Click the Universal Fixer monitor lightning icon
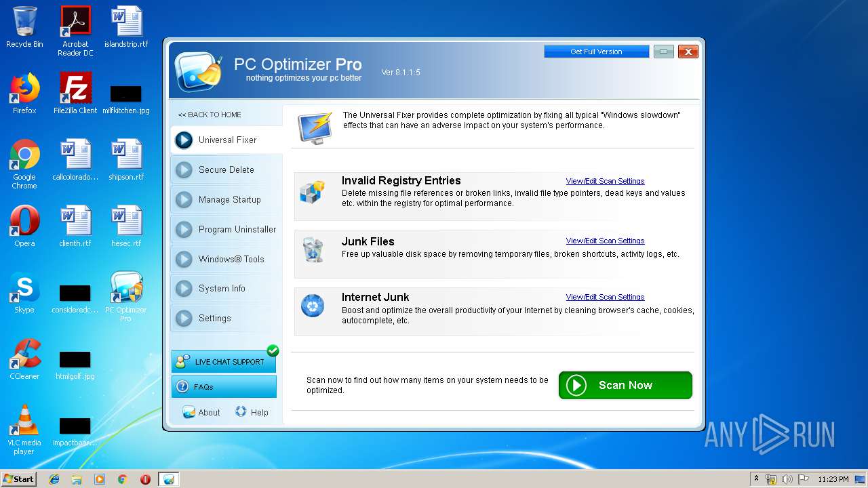 coord(315,127)
